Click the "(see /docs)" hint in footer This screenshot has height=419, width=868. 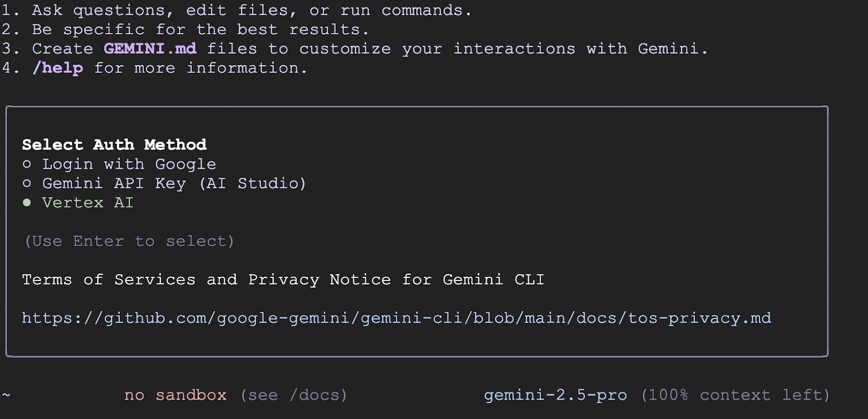(293, 395)
